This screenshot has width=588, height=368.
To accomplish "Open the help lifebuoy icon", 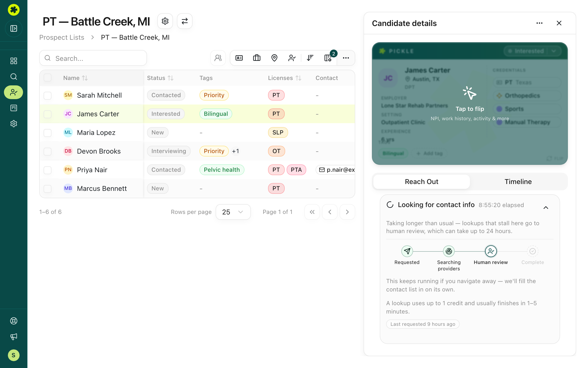I will tap(14, 321).
